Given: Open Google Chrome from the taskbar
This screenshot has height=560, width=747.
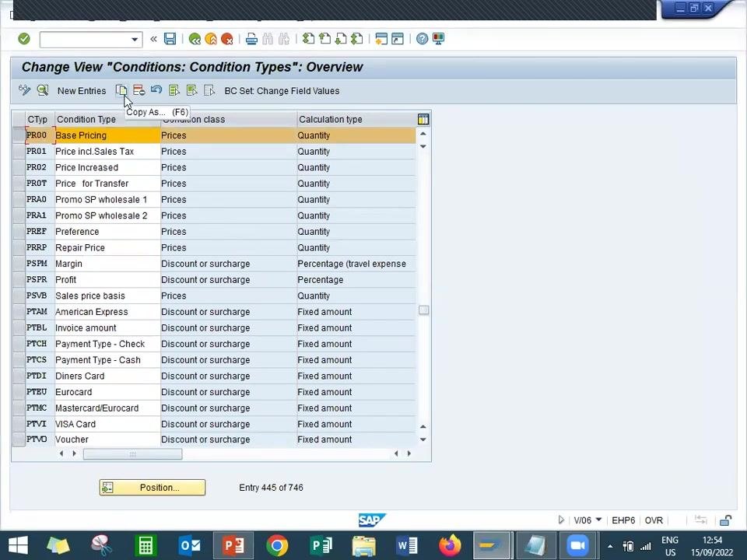Looking at the screenshot, I should pyautogui.click(x=277, y=545).
